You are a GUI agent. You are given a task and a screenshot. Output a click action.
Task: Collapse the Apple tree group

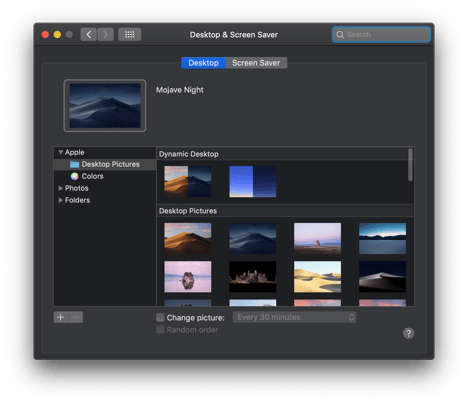click(x=61, y=152)
